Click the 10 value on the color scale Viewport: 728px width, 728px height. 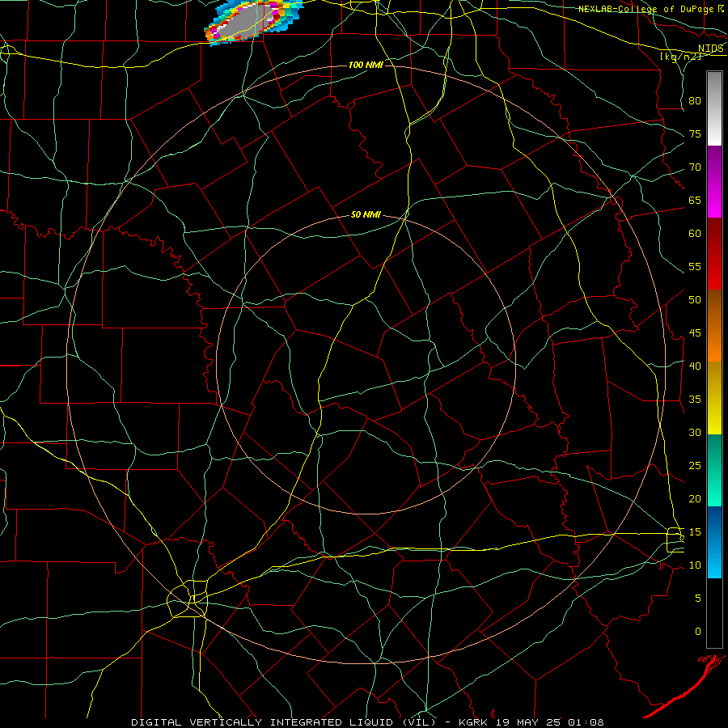click(x=695, y=565)
